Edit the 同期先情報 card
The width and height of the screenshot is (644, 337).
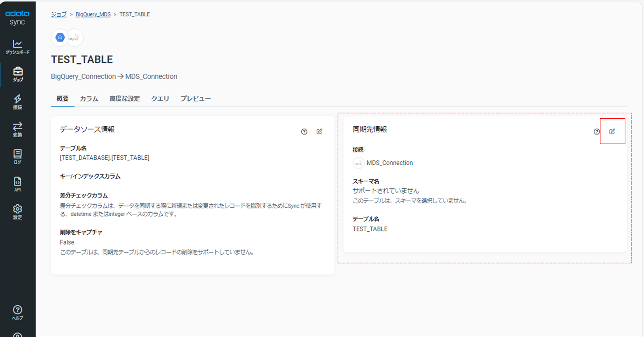point(612,131)
